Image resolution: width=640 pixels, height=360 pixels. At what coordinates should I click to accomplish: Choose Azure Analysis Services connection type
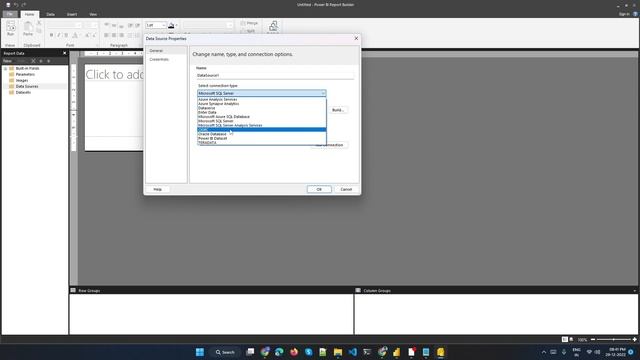pyautogui.click(x=262, y=100)
